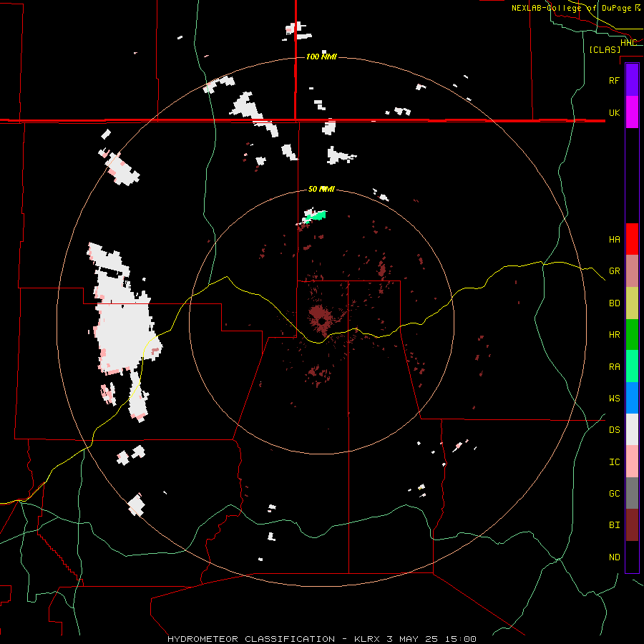Click the HA red legend swatch
This screenshot has width=644, height=644.
pos(632,239)
